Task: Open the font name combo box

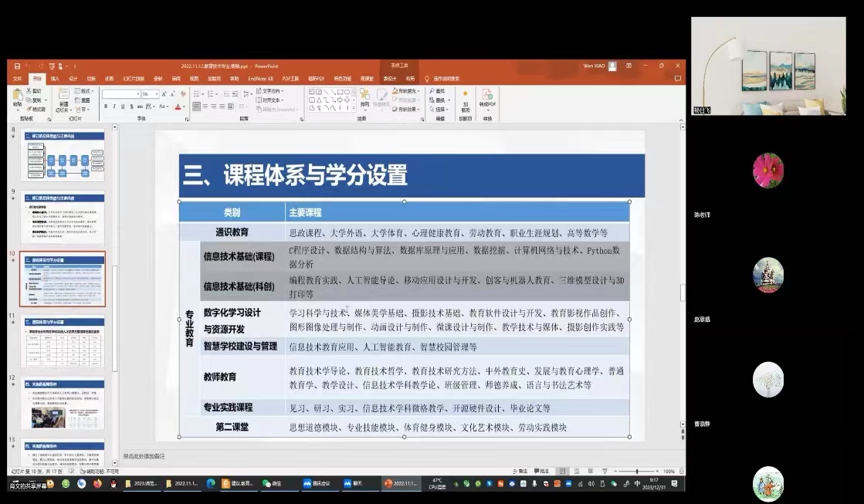Action: click(120, 94)
